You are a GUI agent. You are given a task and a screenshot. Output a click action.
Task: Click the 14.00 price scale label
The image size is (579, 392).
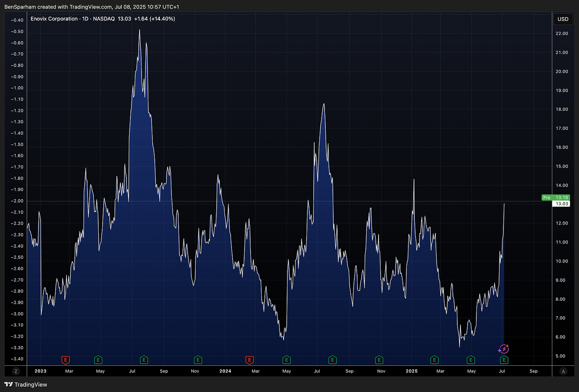point(562,185)
